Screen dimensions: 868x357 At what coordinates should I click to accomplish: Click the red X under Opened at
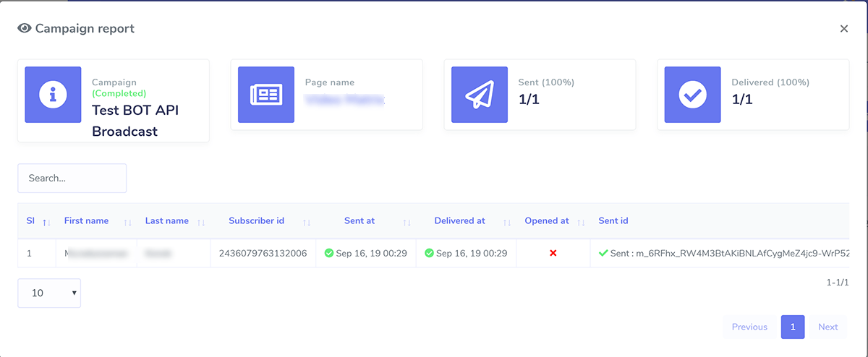coord(553,254)
